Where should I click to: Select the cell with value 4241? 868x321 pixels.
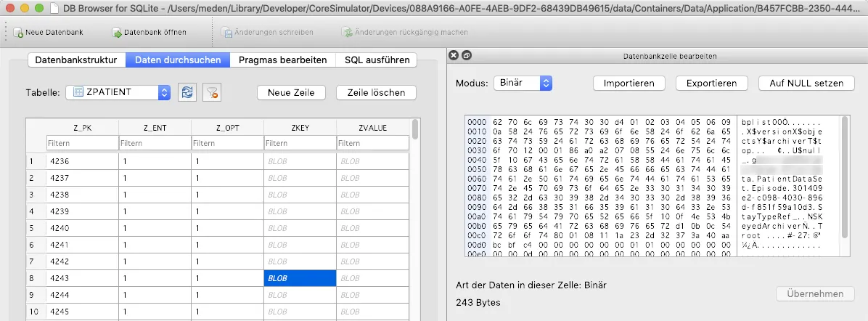82,245
